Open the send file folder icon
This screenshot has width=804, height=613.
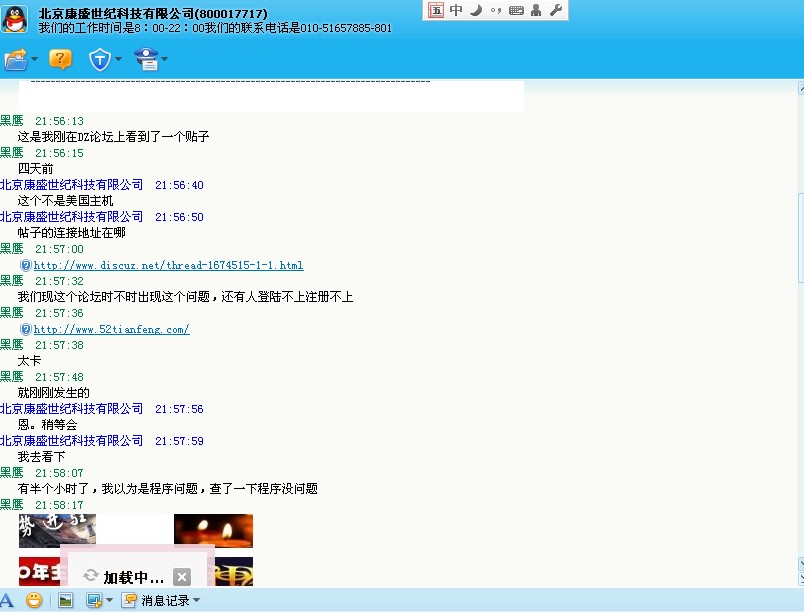(16, 59)
